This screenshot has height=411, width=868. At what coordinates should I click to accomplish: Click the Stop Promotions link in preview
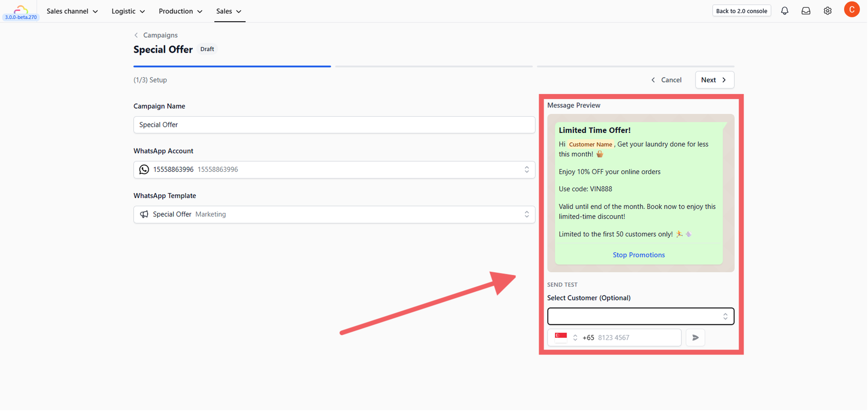coord(639,255)
